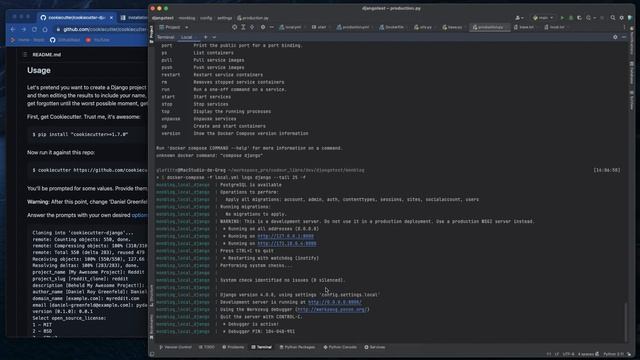Open editor tabs more options kebab icon
Screen dimensions: 640x360
[x=624, y=27]
